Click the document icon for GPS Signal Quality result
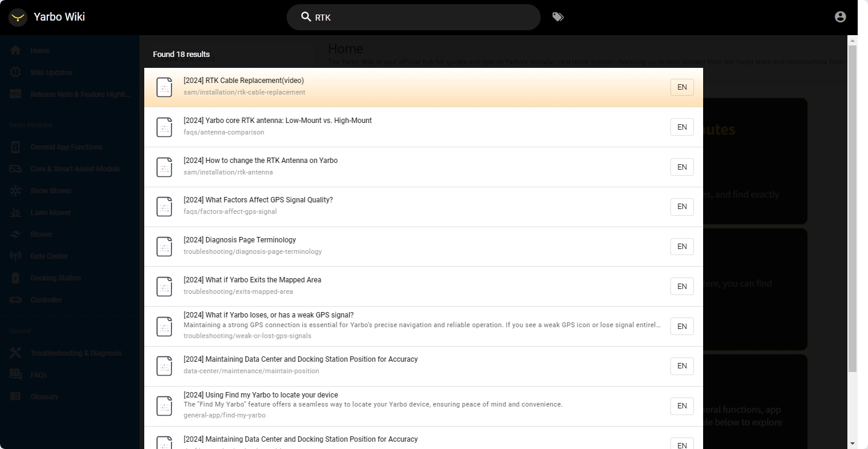This screenshot has height=449, width=868. coord(164,207)
